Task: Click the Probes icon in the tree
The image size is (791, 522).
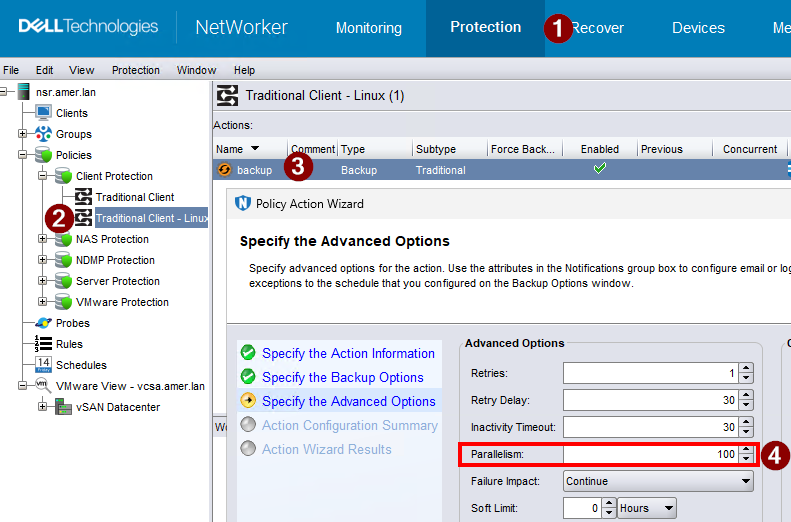Action: (x=43, y=323)
